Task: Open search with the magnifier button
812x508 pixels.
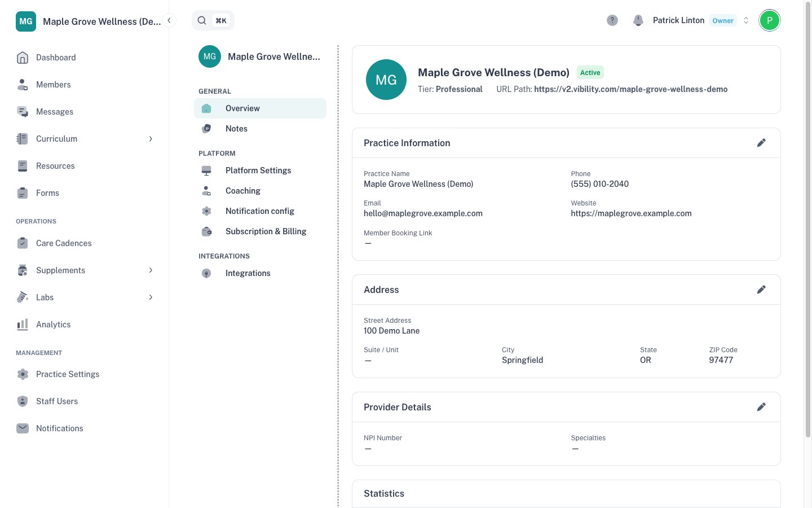Action: pos(202,20)
